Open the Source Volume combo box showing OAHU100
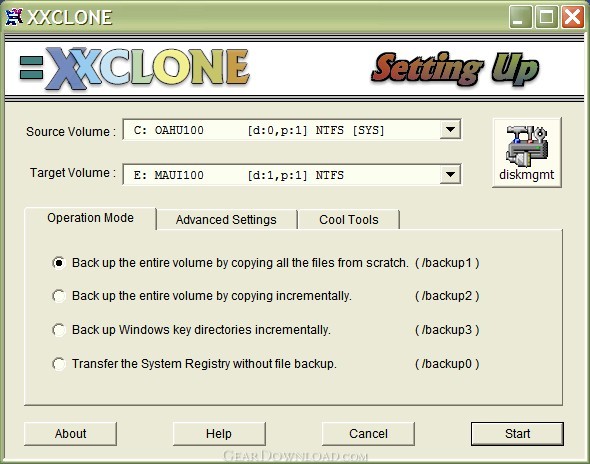Image resolution: width=590 pixels, height=464 pixels. [292, 130]
